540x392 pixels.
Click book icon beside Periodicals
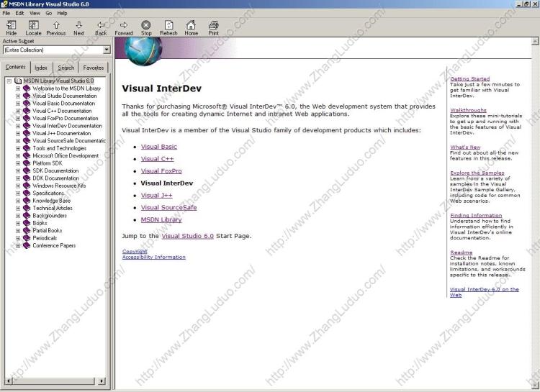[27, 238]
